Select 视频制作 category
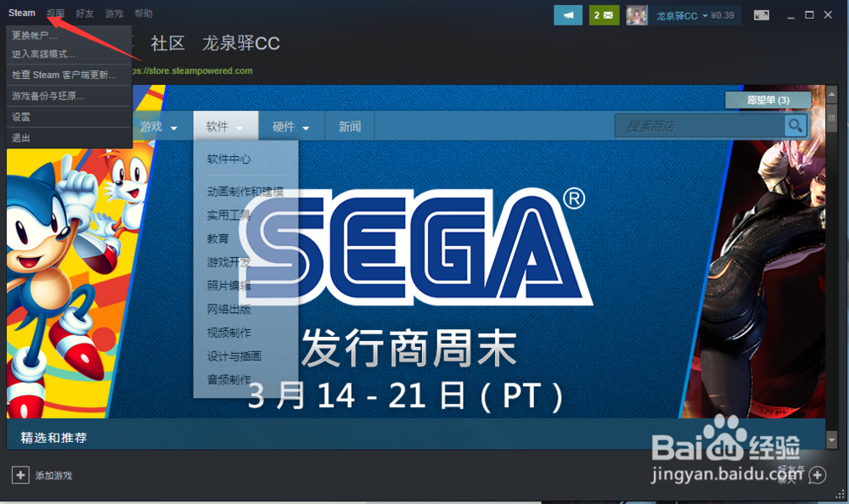This screenshot has width=849, height=504. pyautogui.click(x=228, y=333)
